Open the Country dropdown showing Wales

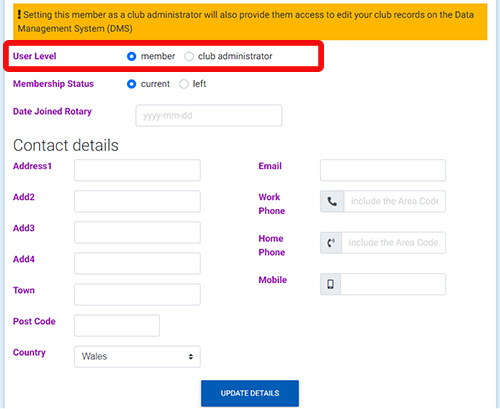coord(137,356)
